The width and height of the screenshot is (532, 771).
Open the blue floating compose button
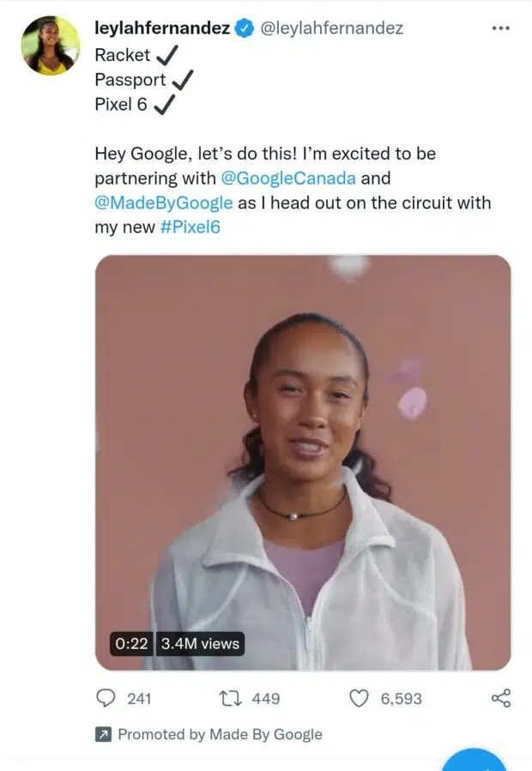[x=477, y=762]
